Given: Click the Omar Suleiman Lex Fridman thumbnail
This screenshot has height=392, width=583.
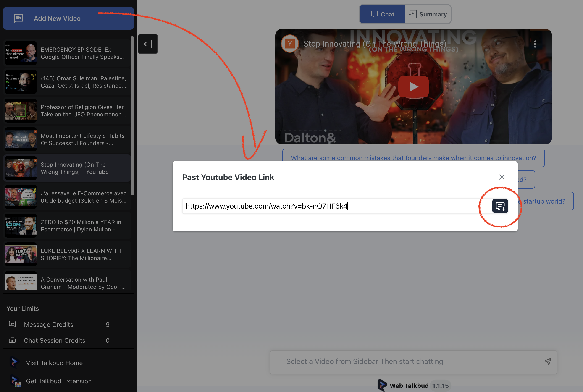Looking at the screenshot, I should coord(21,82).
